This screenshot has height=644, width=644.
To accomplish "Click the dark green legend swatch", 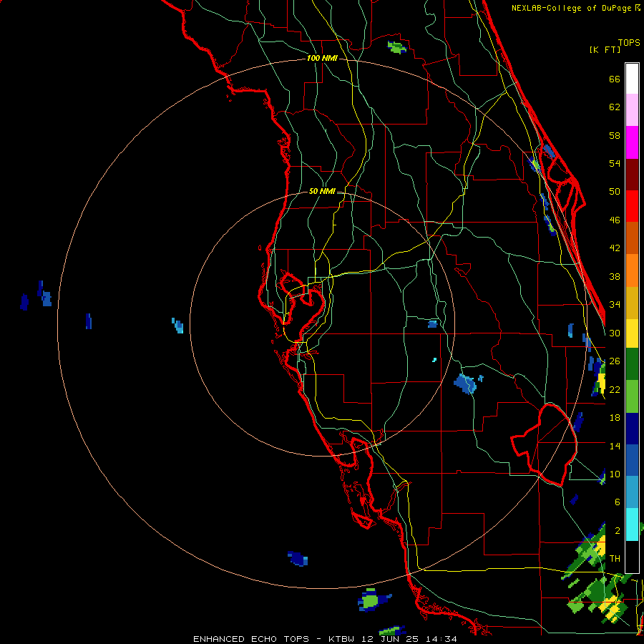I will (632, 364).
